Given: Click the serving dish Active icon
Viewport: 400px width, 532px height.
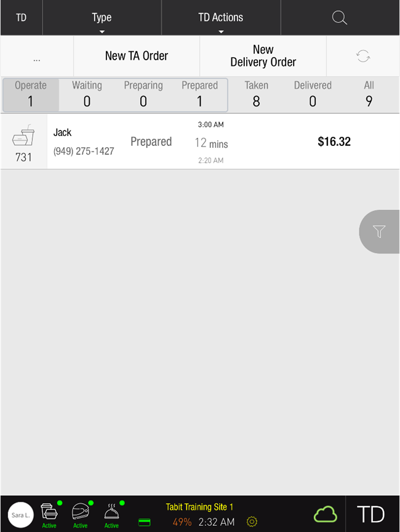Looking at the screenshot, I should pyautogui.click(x=111, y=514).
